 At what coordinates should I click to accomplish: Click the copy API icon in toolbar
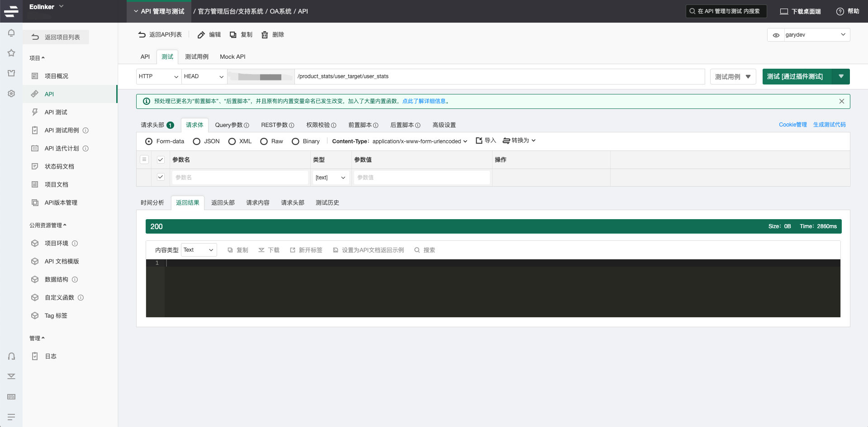tap(233, 35)
